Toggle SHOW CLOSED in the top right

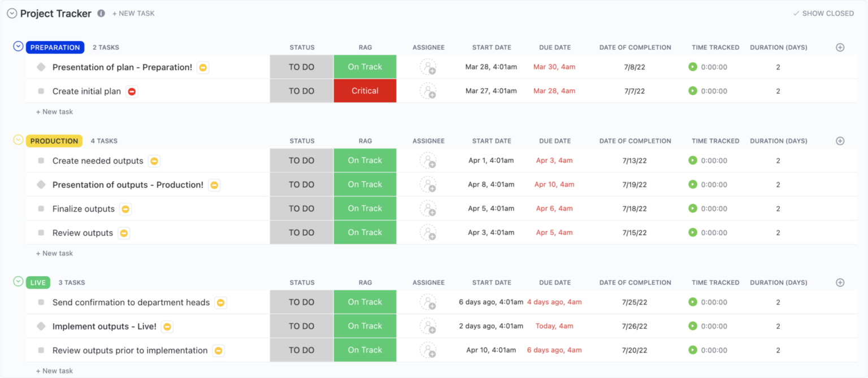(x=823, y=13)
